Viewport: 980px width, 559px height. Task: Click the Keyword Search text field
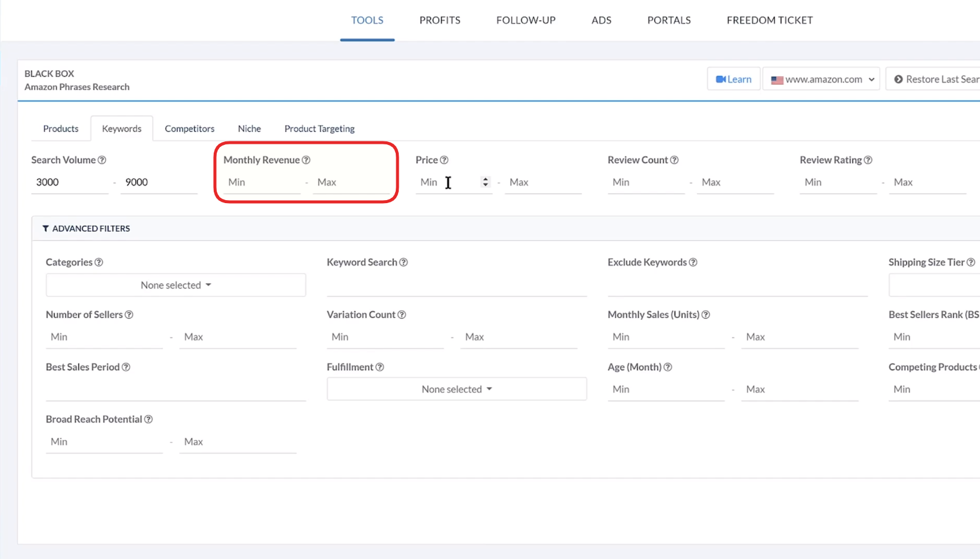click(x=457, y=285)
